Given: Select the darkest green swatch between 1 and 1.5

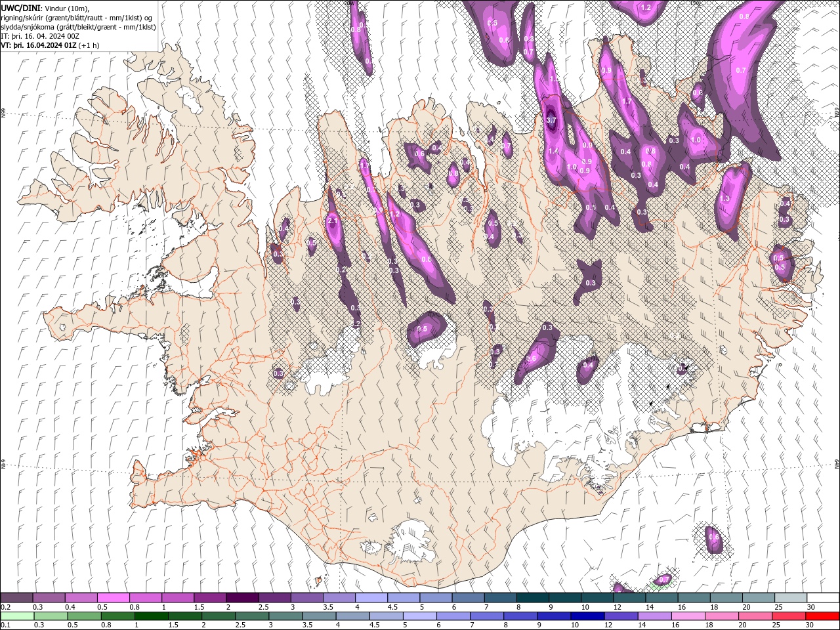Looking at the screenshot, I should tap(151, 616).
